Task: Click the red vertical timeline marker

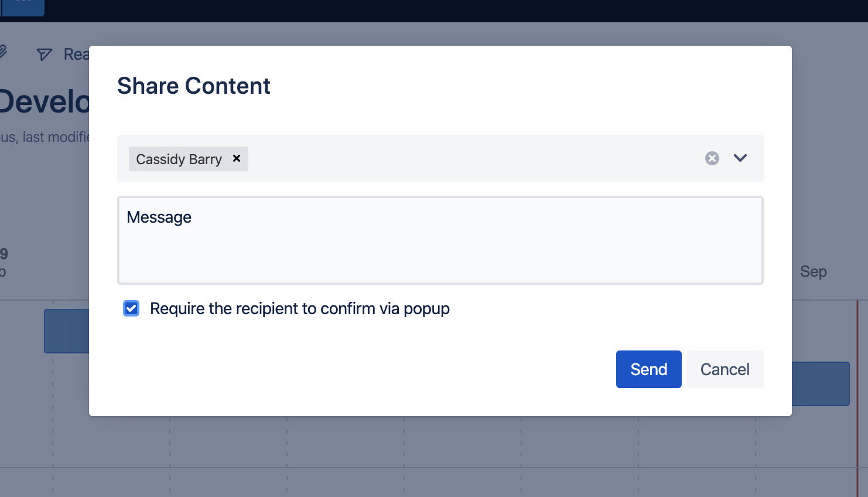Action: [x=857, y=399]
